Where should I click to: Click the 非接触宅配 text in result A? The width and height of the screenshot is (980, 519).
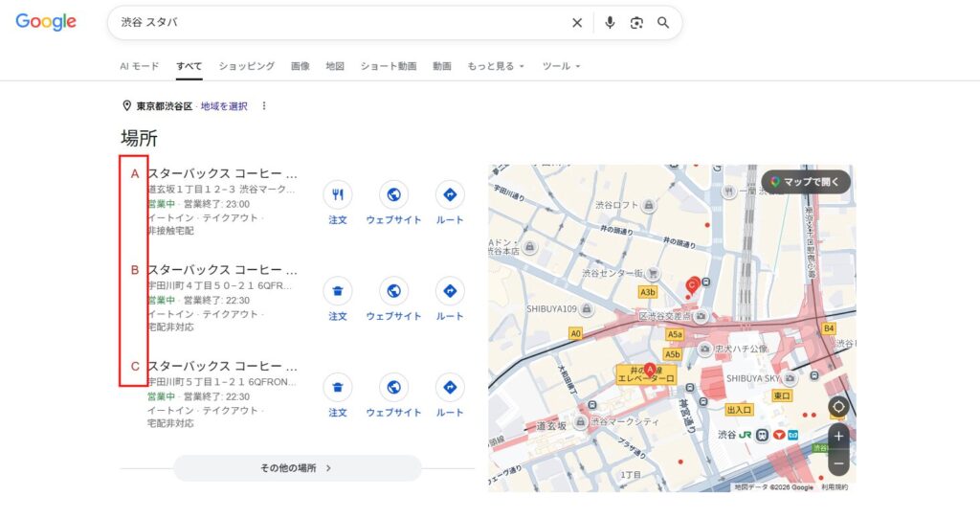coord(170,231)
